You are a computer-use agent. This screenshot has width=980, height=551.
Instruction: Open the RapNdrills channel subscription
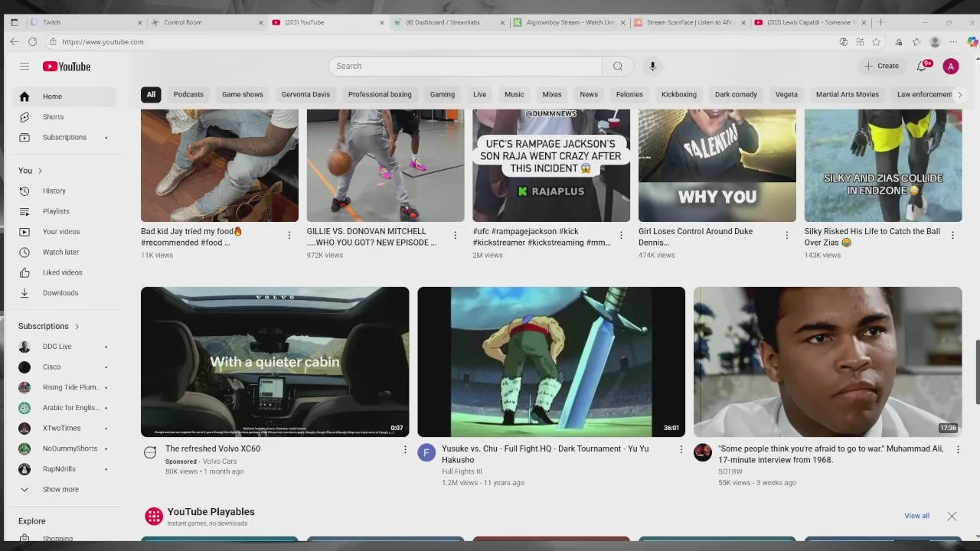pyautogui.click(x=65, y=469)
